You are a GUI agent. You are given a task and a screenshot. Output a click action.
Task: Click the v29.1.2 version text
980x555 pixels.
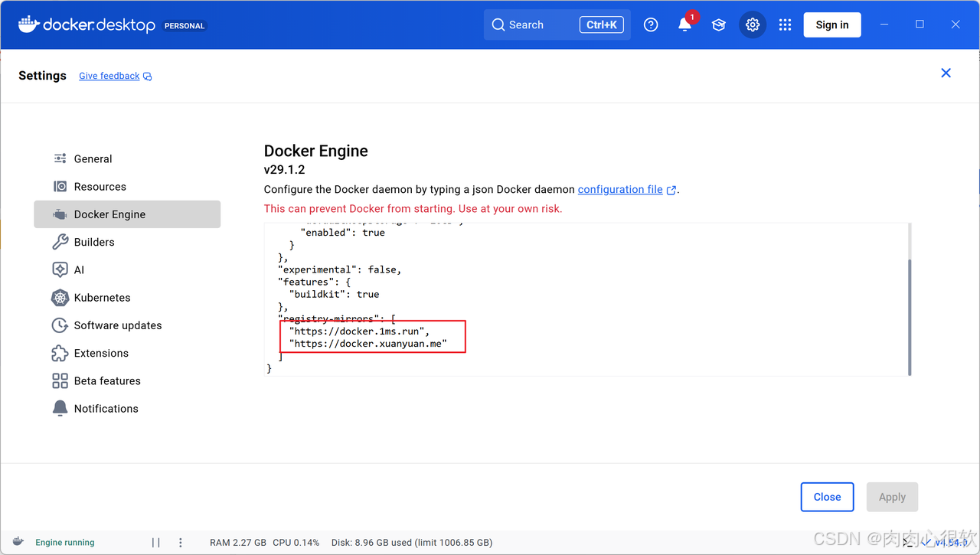click(285, 170)
